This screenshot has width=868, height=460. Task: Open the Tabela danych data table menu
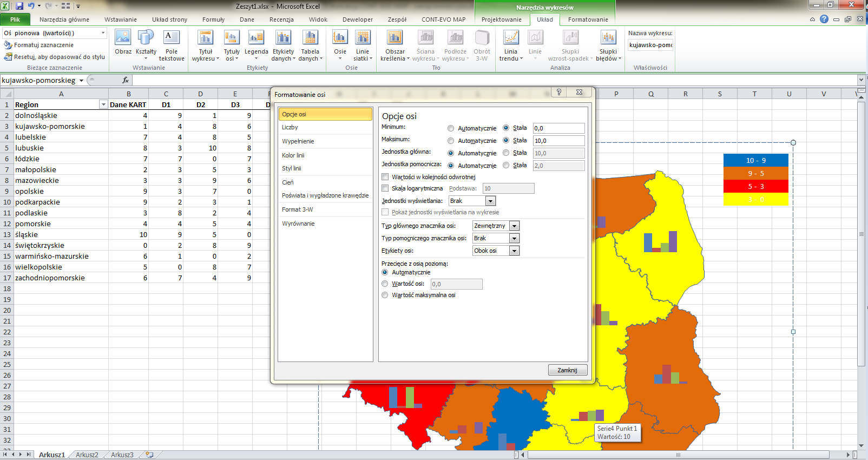pos(310,45)
